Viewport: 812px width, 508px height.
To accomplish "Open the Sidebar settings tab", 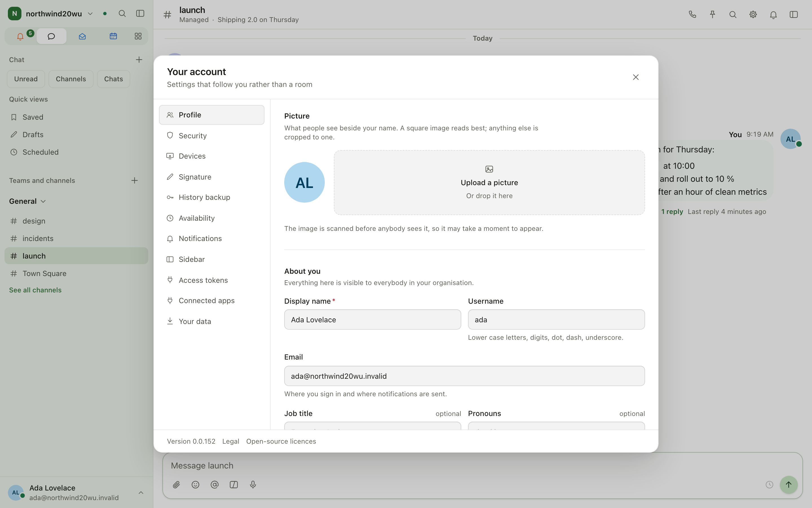I will coord(212,259).
